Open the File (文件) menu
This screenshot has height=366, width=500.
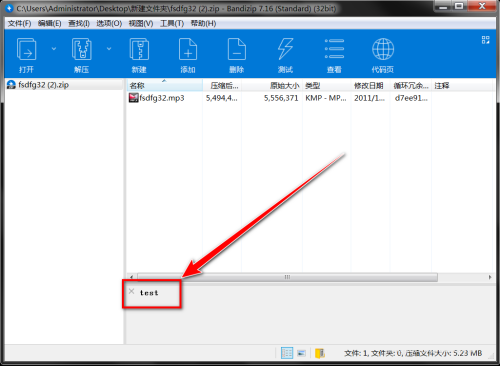pyautogui.click(x=19, y=23)
